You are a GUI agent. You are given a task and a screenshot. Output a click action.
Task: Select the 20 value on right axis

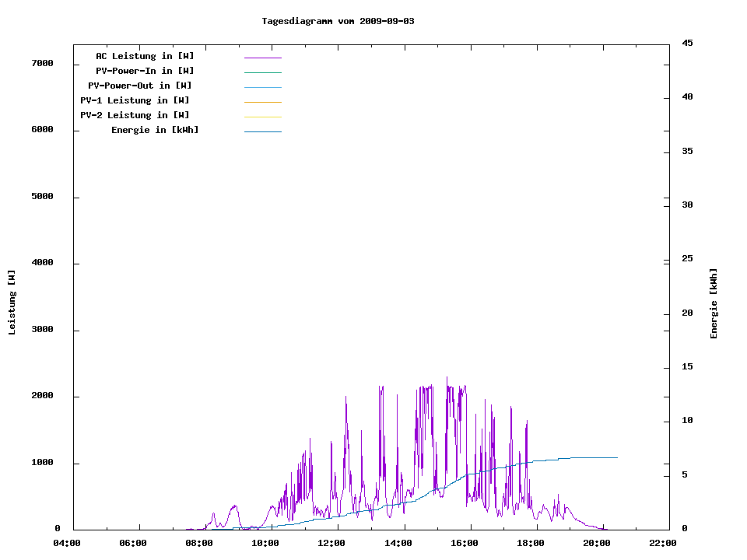point(687,313)
